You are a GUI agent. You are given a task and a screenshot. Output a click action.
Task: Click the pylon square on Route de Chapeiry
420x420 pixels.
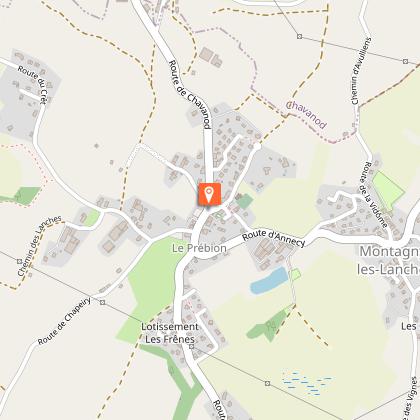tap(103, 302)
